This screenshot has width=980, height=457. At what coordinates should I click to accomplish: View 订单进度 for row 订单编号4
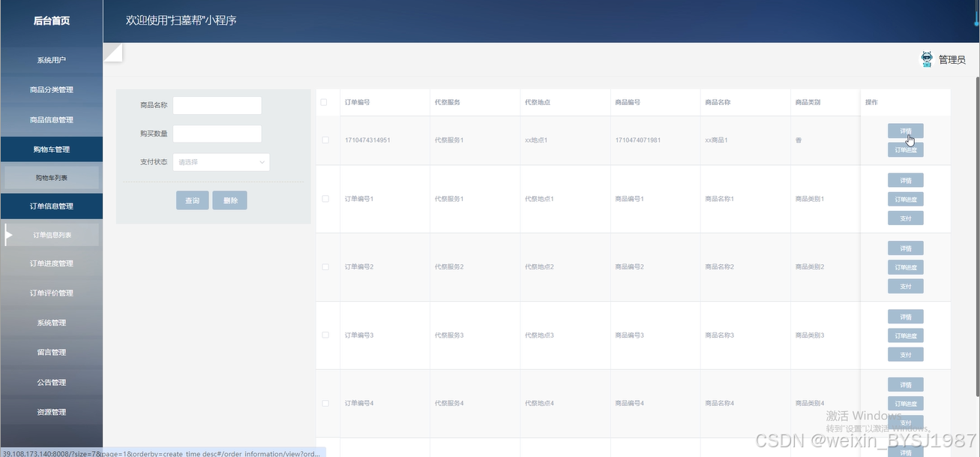click(x=906, y=404)
